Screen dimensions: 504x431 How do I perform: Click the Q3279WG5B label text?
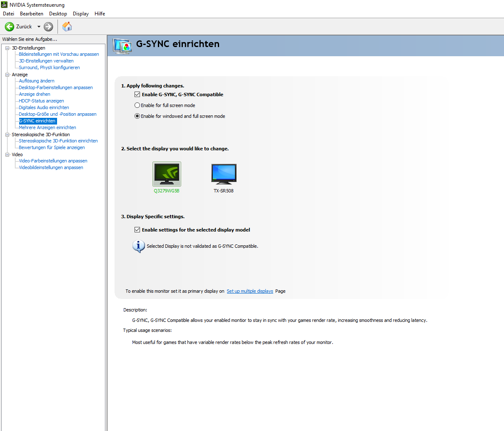click(x=167, y=191)
